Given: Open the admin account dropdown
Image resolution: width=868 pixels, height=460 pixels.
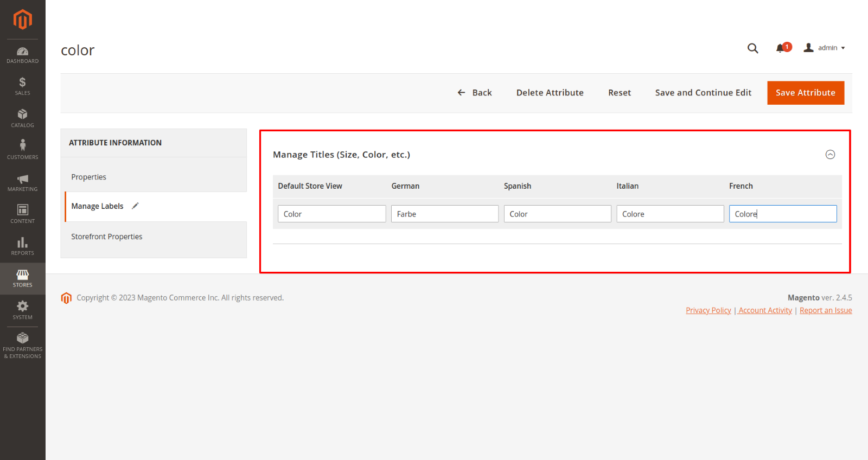Looking at the screenshot, I should (x=825, y=48).
